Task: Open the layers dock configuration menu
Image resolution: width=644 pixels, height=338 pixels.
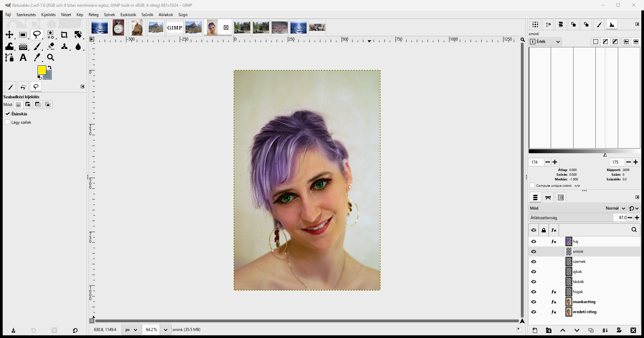Action: coord(637,197)
